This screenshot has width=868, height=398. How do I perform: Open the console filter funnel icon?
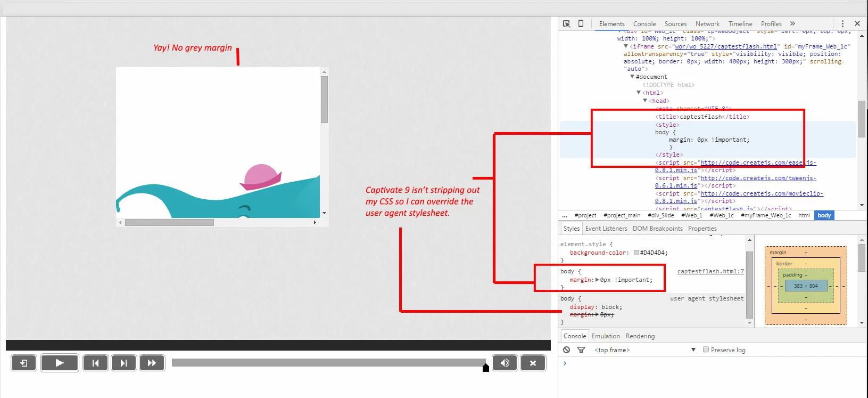[581, 350]
